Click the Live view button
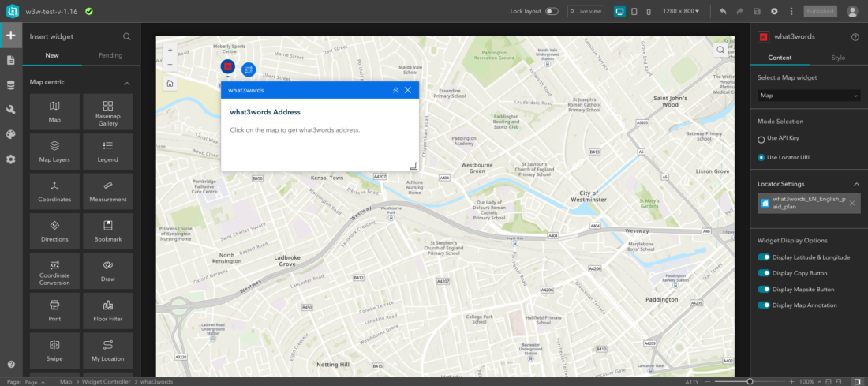Screen dimensions: 868x386 (586, 11)
